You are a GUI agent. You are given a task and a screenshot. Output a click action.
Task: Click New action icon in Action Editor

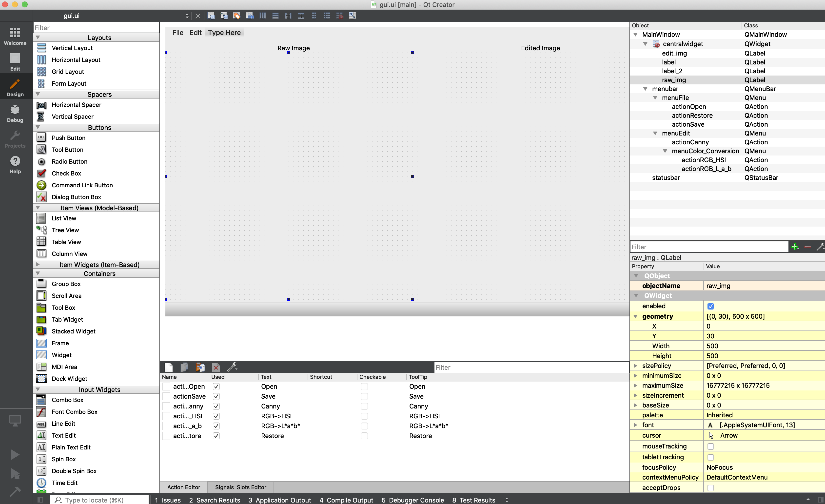pyautogui.click(x=168, y=367)
